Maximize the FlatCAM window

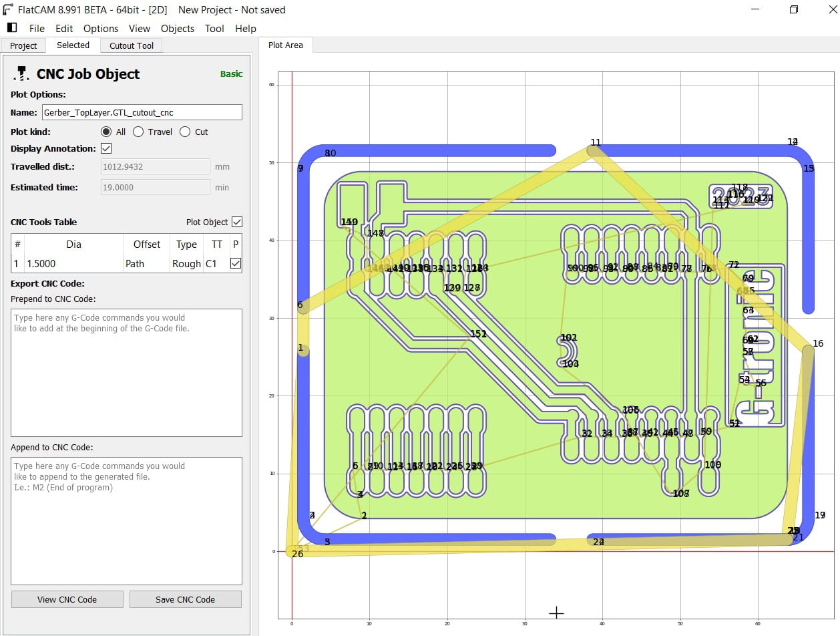(x=793, y=9)
